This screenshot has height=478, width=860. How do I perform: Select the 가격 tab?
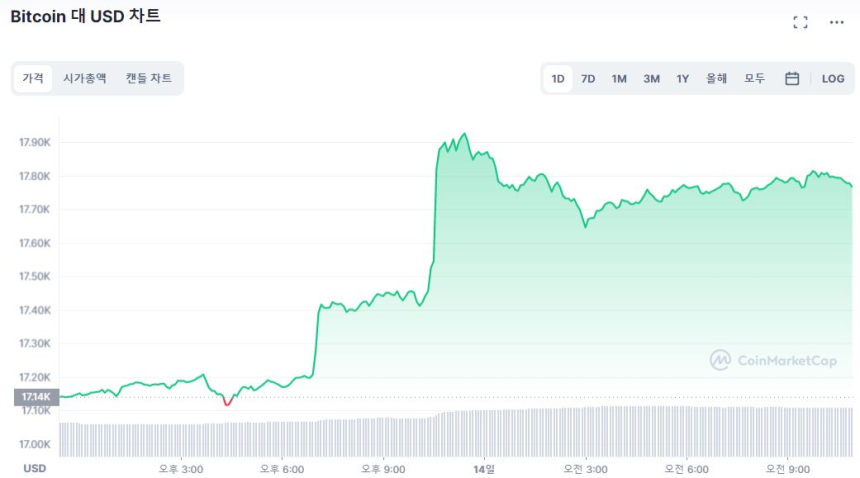[33, 78]
